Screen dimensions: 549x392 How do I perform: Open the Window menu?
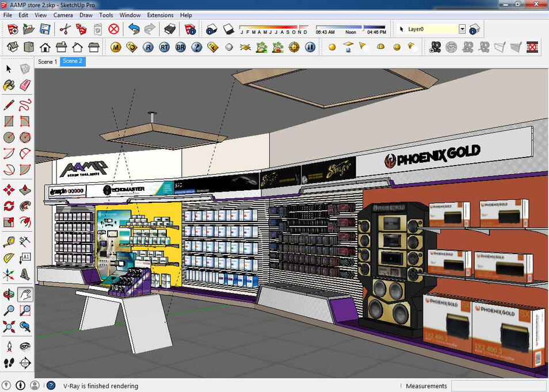click(130, 15)
